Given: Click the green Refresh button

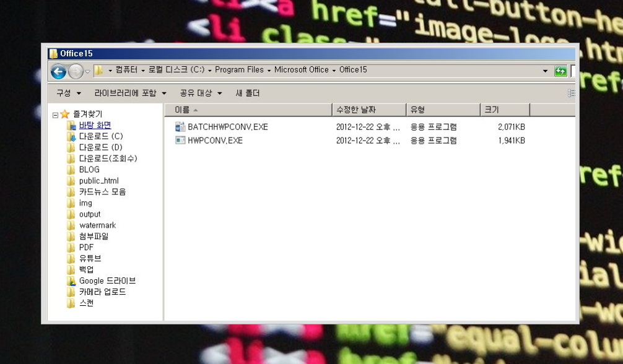Looking at the screenshot, I should point(560,71).
